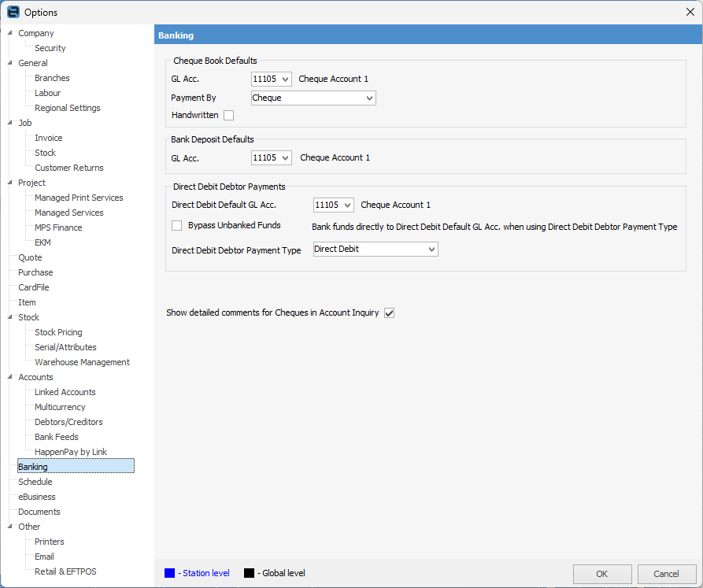Select the Regional Settings item

67,108
